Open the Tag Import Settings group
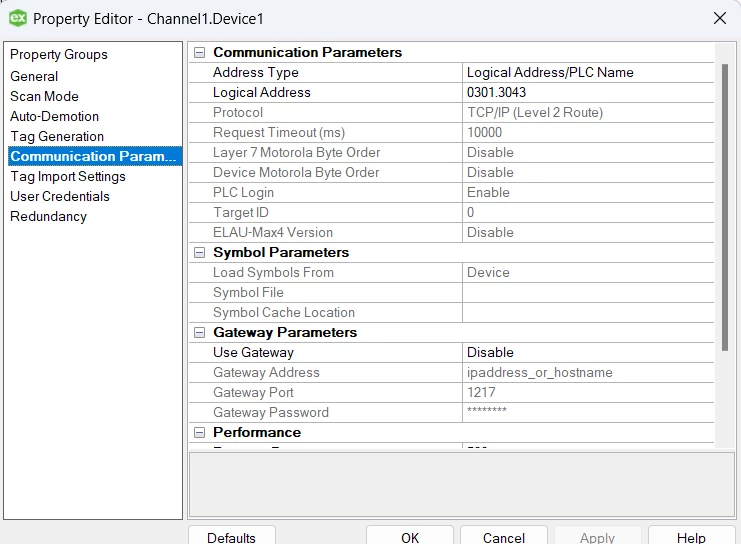Viewport: 741px width, 544px height. (x=68, y=176)
